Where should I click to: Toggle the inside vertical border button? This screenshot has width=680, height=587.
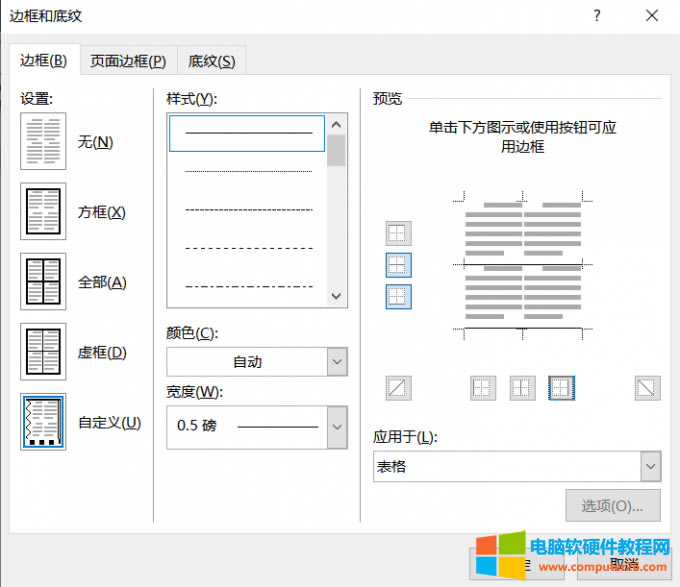522,388
